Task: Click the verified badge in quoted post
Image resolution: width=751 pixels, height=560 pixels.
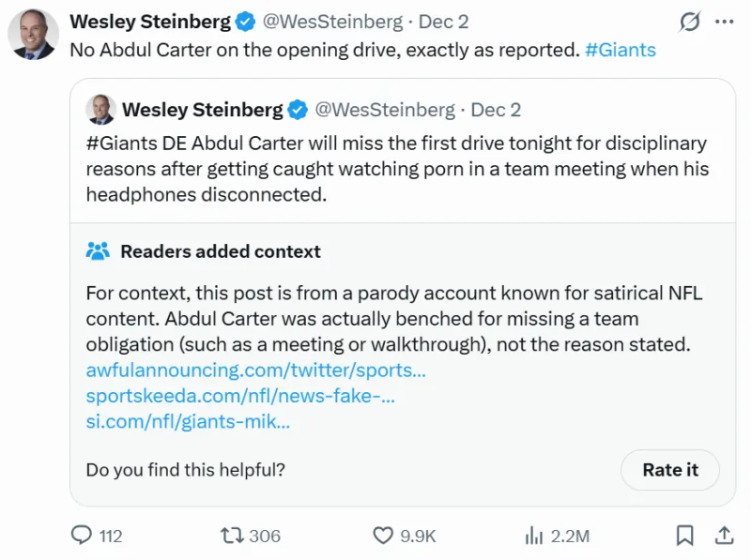Action: coord(297,110)
